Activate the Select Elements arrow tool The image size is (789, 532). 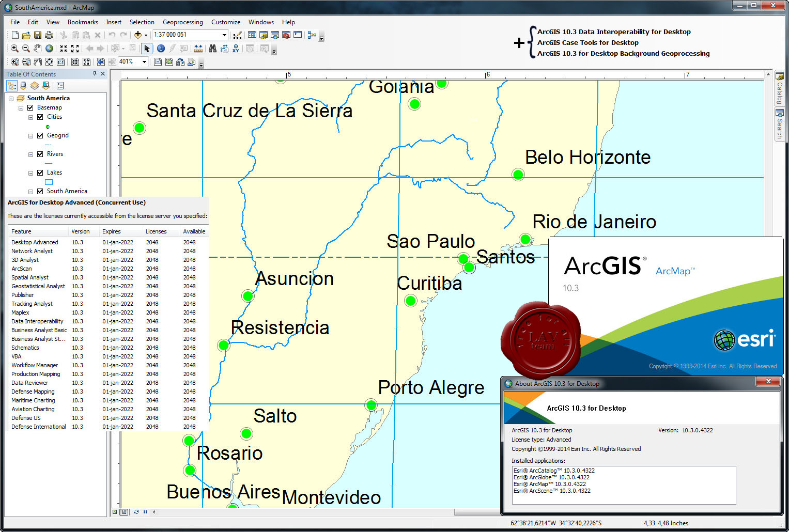point(147,49)
